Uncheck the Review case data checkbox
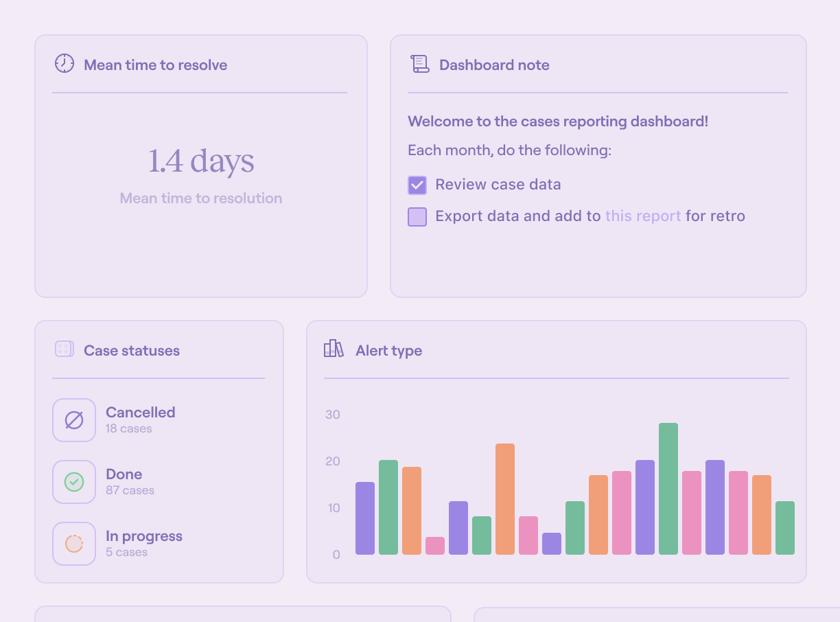The width and height of the screenshot is (840, 622). tap(417, 185)
